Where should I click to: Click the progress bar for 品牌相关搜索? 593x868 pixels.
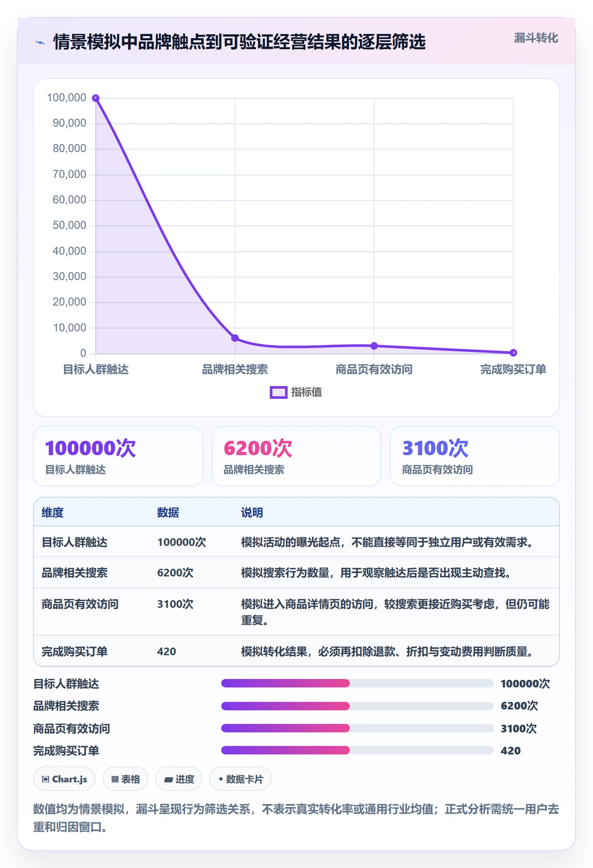coord(357,706)
